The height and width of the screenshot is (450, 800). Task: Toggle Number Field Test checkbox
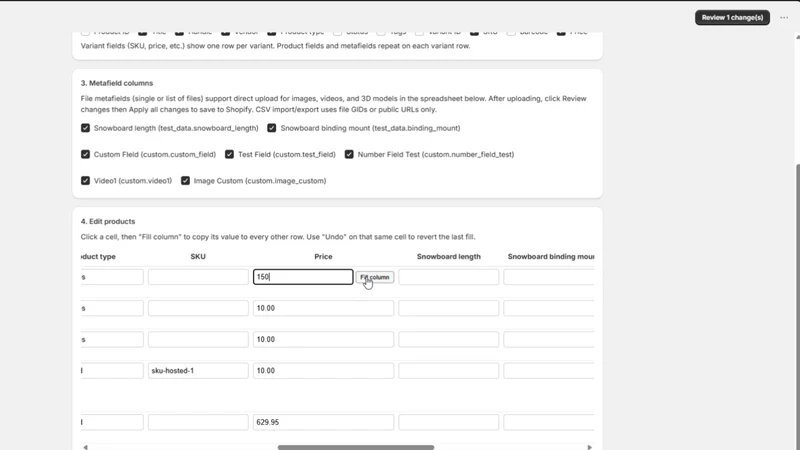click(x=349, y=154)
